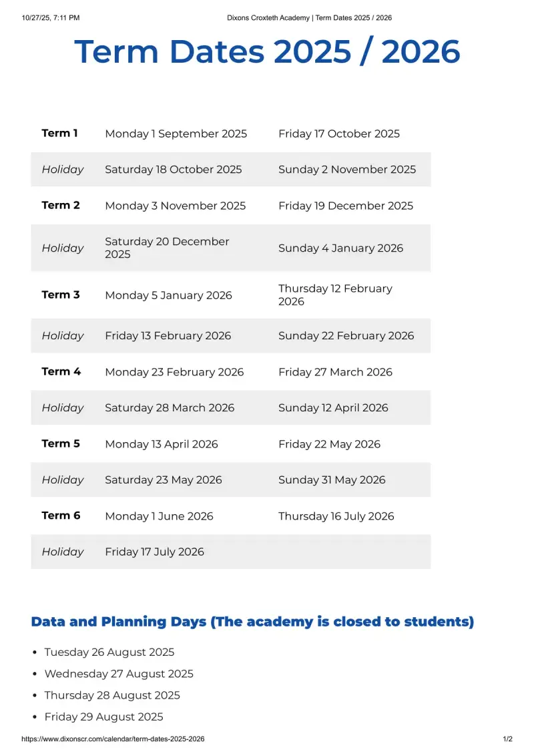Select Thursday 16 July 2026 end date
Viewport: 534px width, 756px height.
point(336,516)
